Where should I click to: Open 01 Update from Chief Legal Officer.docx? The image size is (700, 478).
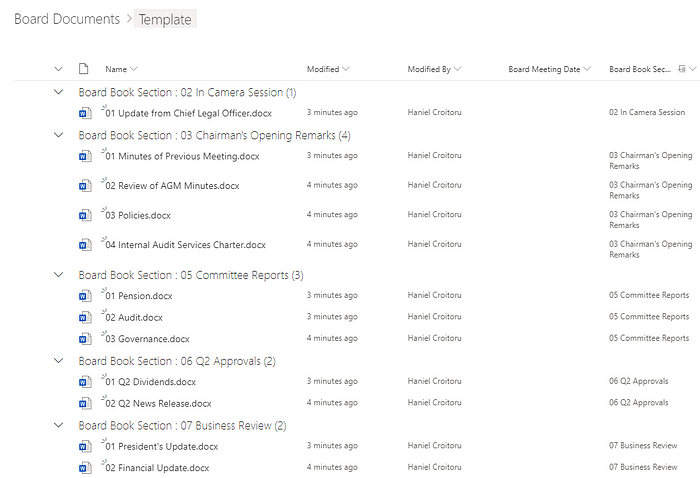click(x=188, y=113)
